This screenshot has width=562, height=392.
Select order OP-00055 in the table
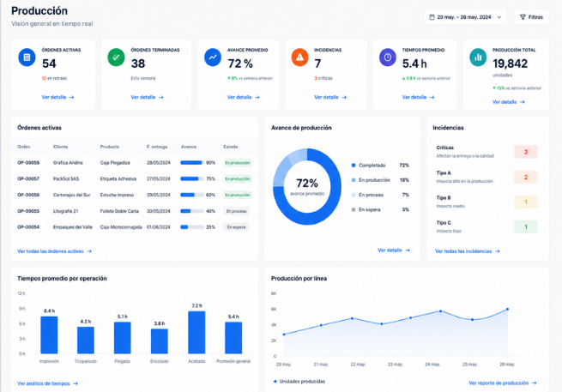tap(28, 211)
